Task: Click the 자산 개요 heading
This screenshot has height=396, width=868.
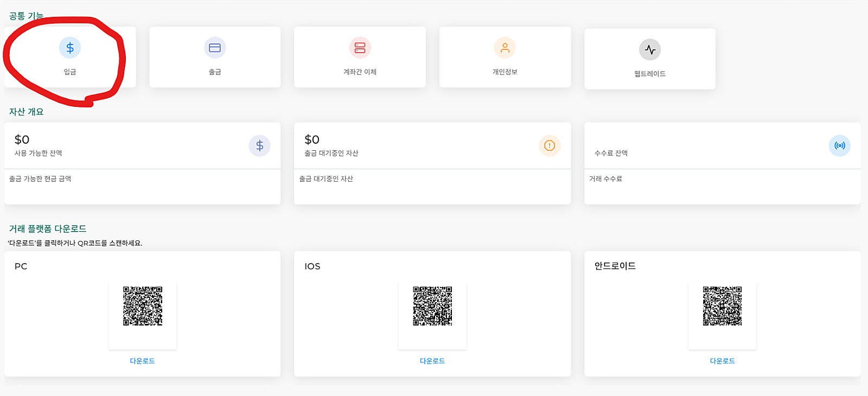Action: (26, 111)
